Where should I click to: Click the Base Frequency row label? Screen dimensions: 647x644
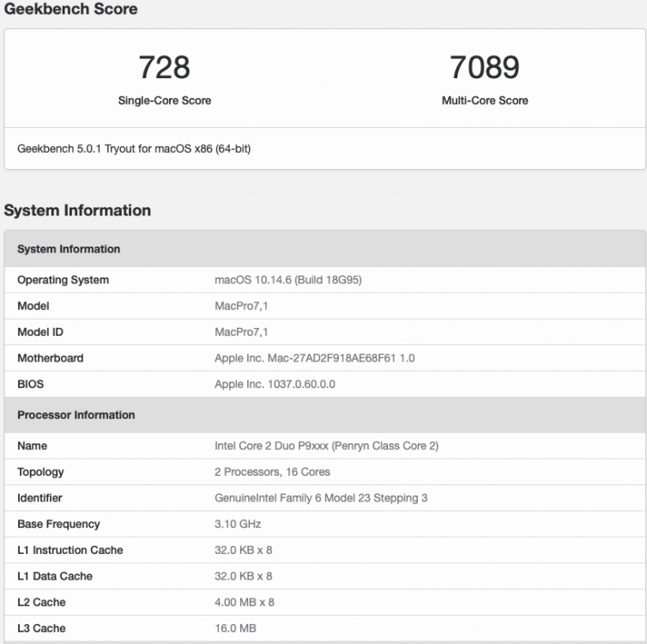(58, 524)
